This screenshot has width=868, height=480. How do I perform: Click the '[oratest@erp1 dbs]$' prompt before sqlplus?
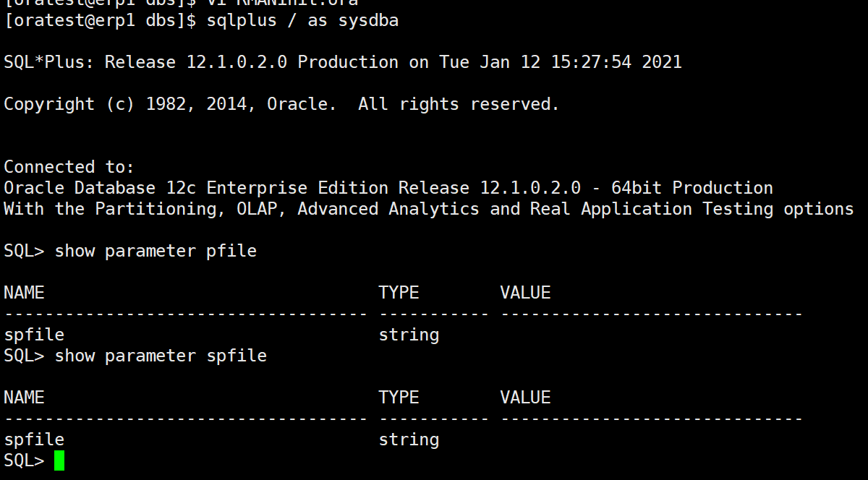(x=100, y=21)
